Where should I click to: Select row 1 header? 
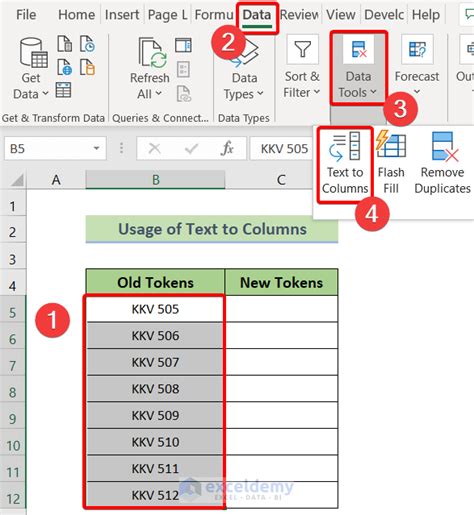[x=13, y=206]
